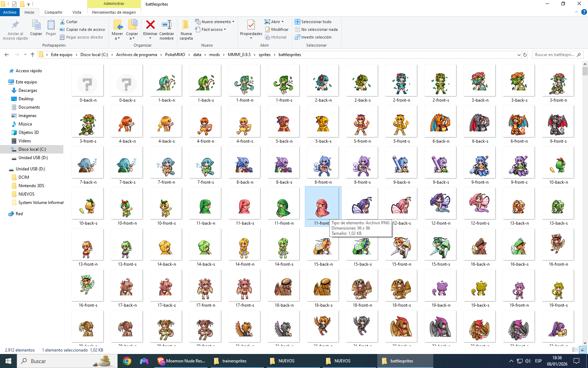This screenshot has width=588, height=368.
Task: Click the refresh button in address bar
Action: (525, 55)
